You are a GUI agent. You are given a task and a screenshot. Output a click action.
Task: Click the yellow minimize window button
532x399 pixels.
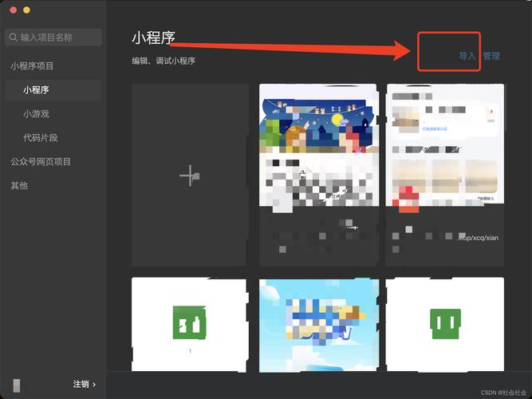pyautogui.click(x=26, y=10)
